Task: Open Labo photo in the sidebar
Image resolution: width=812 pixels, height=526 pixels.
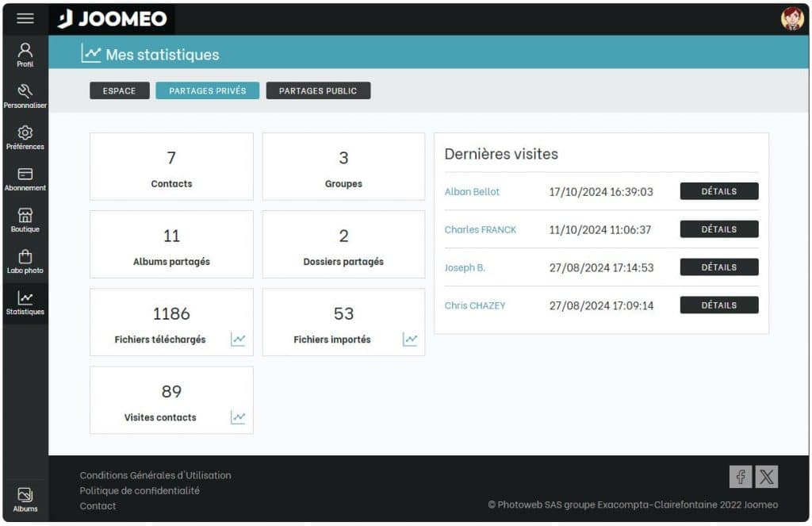Action: [x=25, y=262]
